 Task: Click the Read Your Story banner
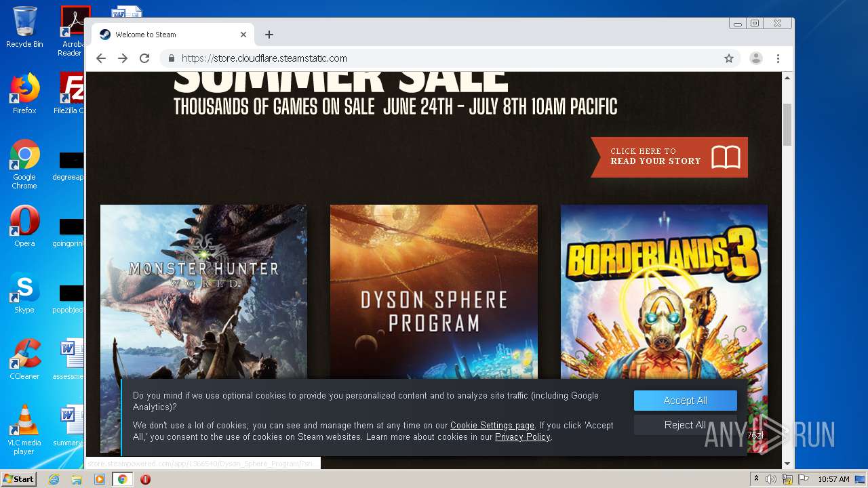(x=669, y=157)
